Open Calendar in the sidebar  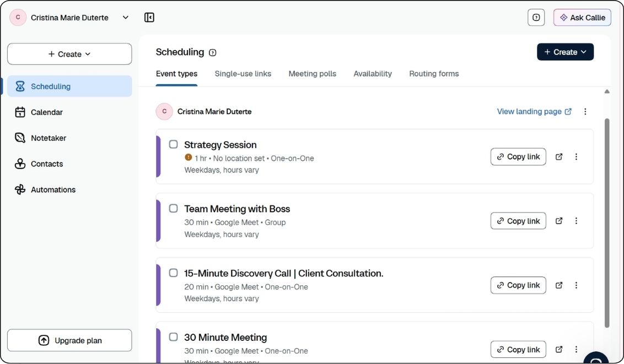(69, 112)
